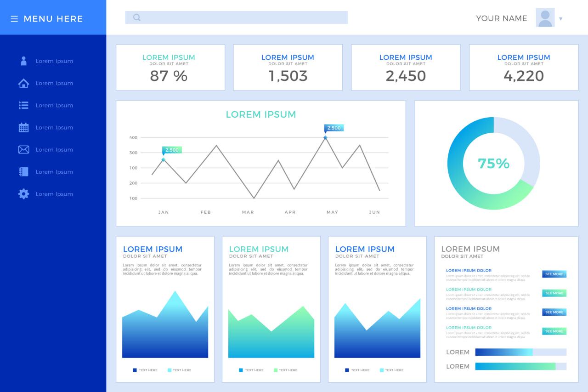Select the person profile sidebar icon
The width and height of the screenshot is (588, 392).
pyautogui.click(x=23, y=61)
